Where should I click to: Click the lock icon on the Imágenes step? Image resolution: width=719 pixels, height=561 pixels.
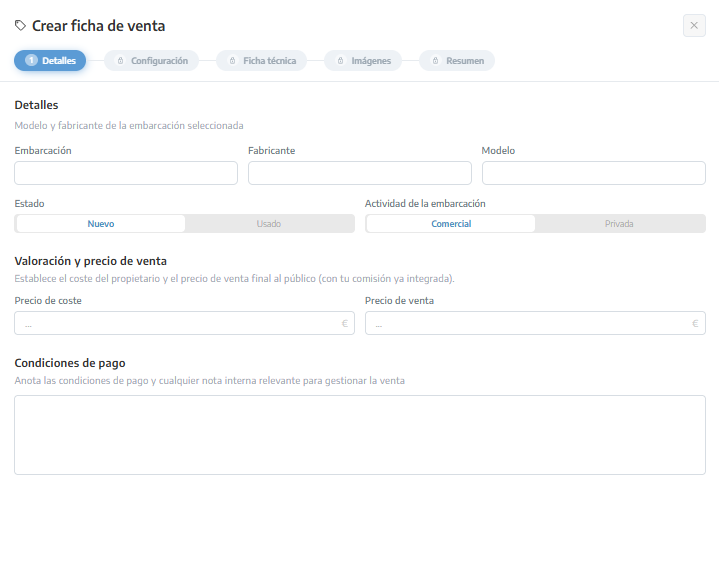341,61
